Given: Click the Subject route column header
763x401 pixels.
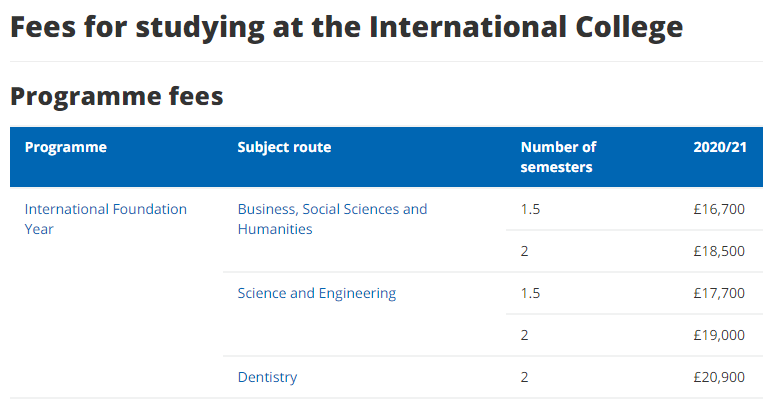Looking at the screenshot, I should (284, 147).
